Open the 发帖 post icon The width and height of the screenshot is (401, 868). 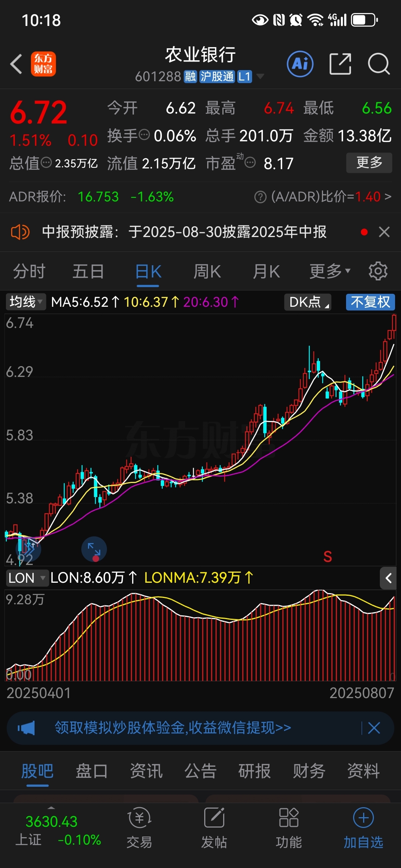[214, 828]
